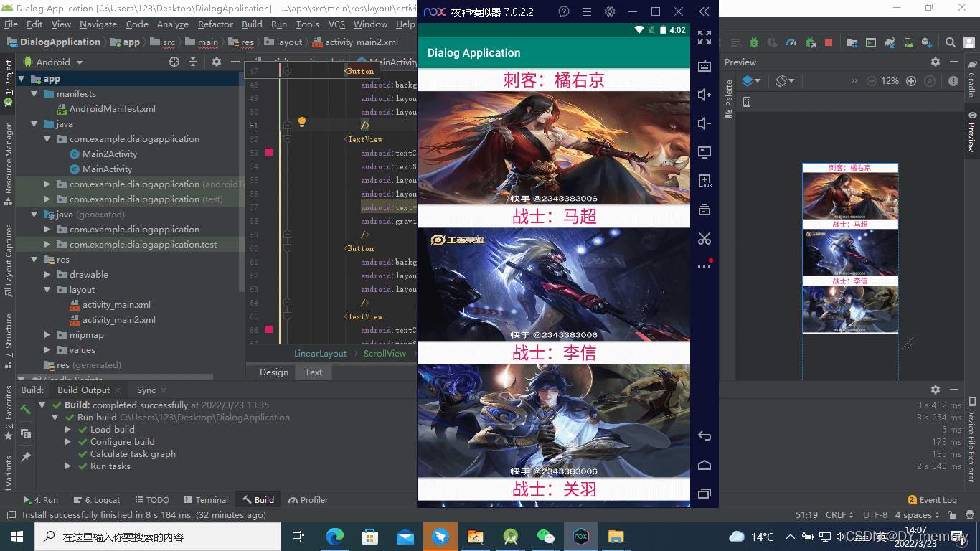This screenshot has width=980, height=551.
Task: Expand Run tasks node
Action: (x=68, y=466)
